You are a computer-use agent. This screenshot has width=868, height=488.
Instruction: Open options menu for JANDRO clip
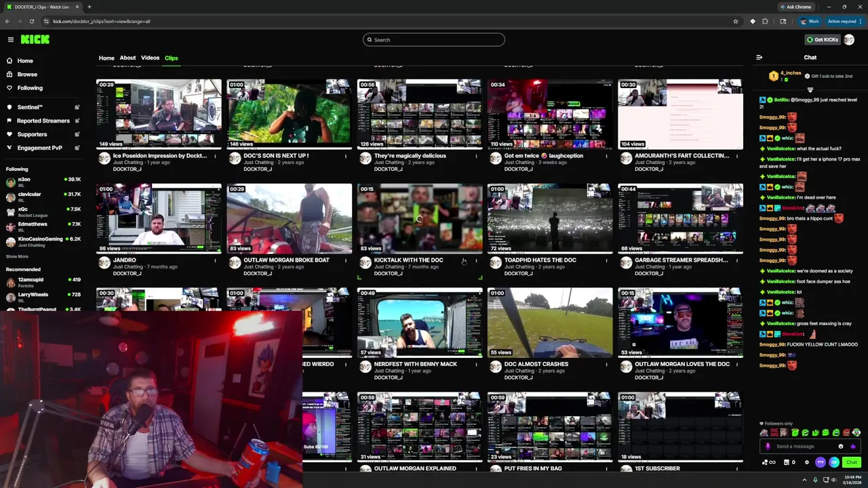215,260
